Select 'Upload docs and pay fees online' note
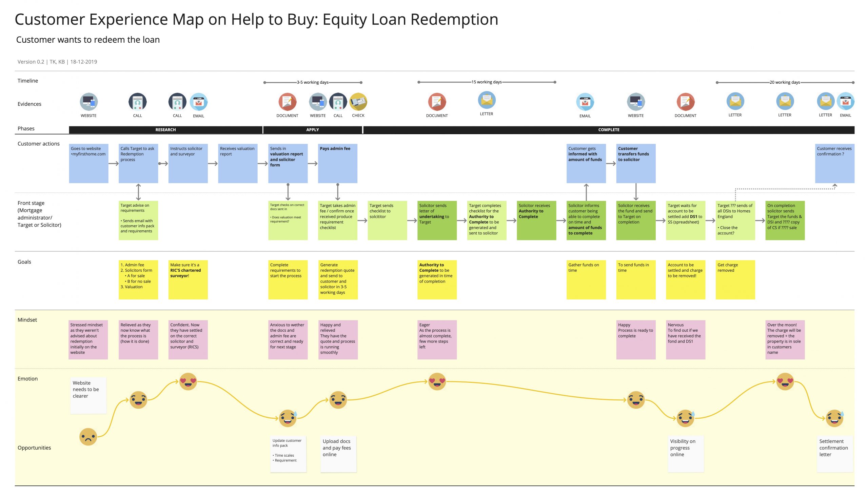This screenshot has height=499, width=868. click(338, 454)
